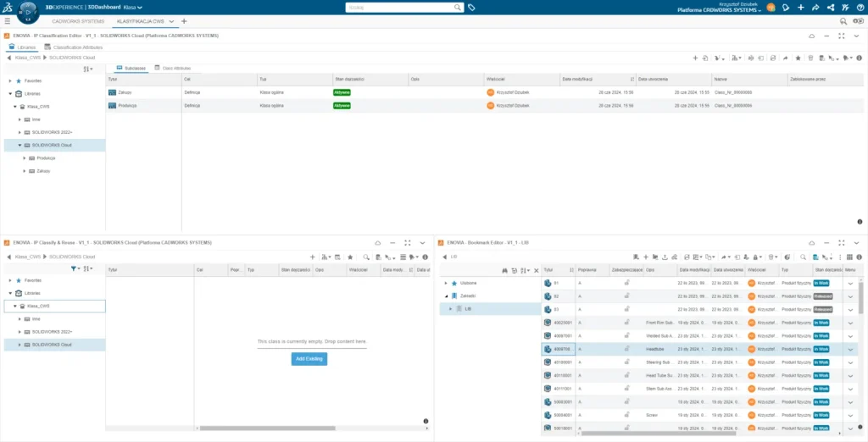This screenshot has width=868, height=442.
Task: Select the Subclasses tab
Action: pos(131,68)
